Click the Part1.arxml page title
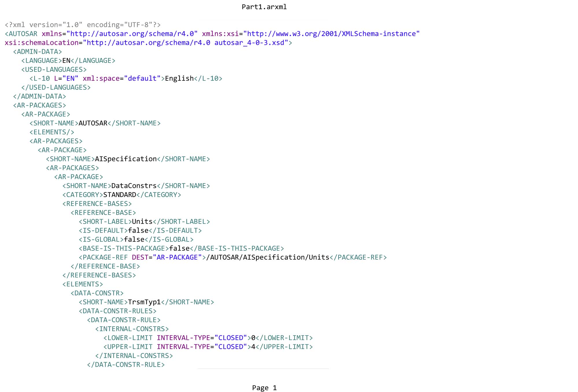 (x=264, y=7)
